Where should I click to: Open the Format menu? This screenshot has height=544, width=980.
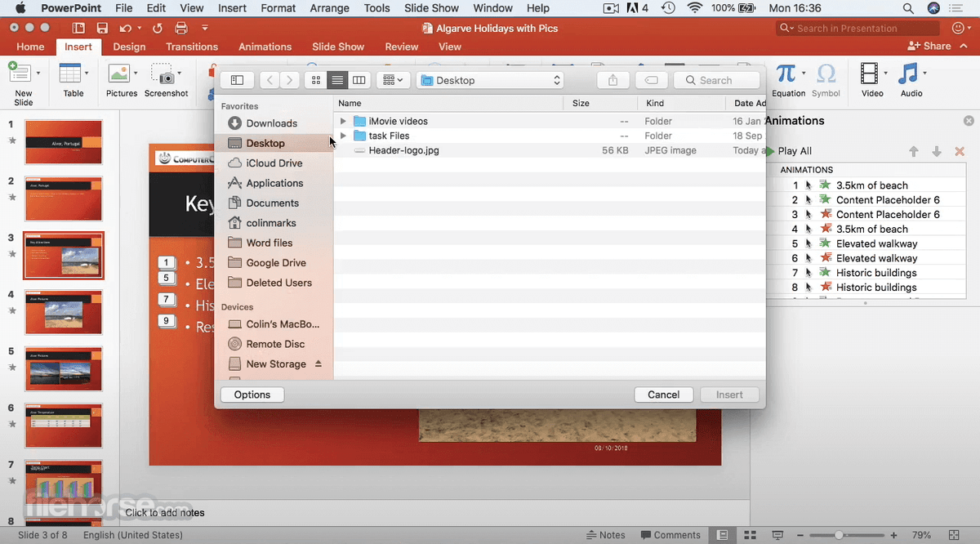(278, 8)
